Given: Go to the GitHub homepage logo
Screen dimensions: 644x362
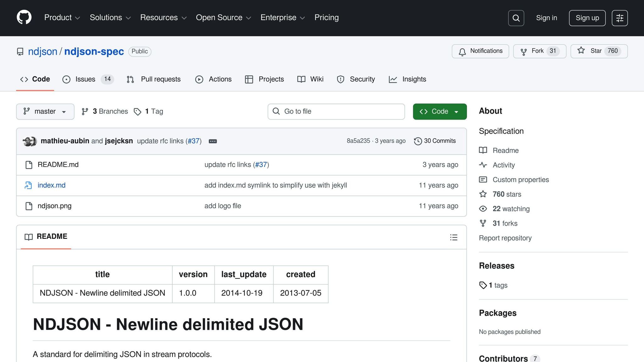Looking at the screenshot, I should pos(24,17).
